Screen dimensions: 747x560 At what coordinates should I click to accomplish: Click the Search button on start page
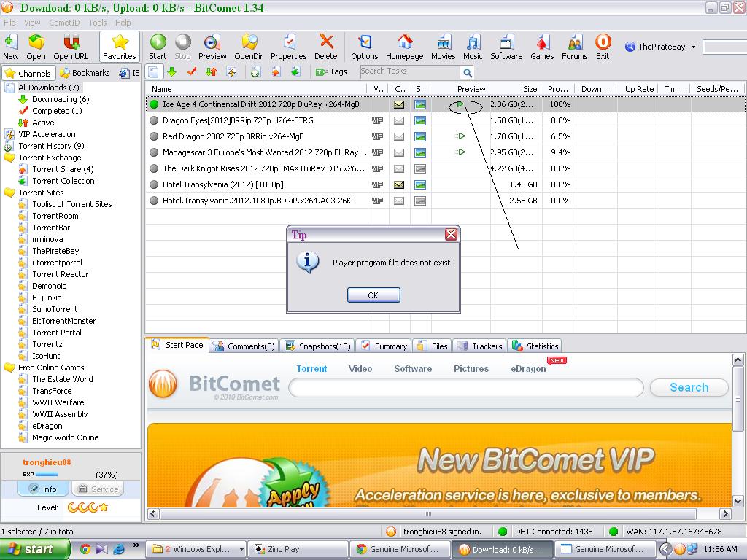[689, 388]
